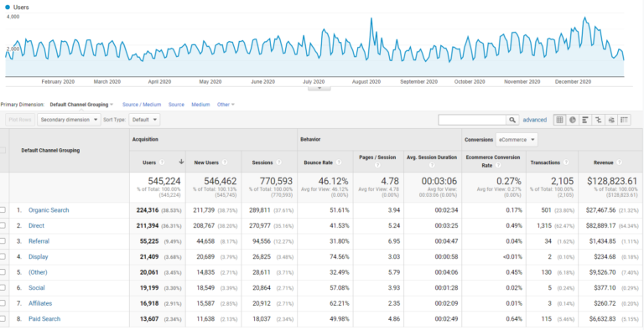Select the (Other) row checkbox

tap(3, 272)
